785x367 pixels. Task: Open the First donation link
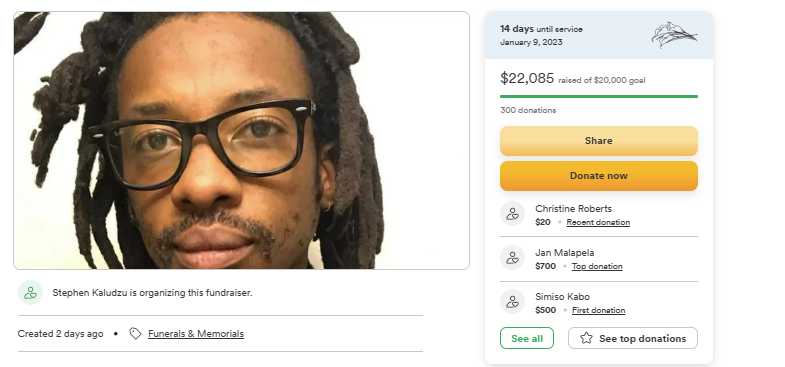pos(599,310)
